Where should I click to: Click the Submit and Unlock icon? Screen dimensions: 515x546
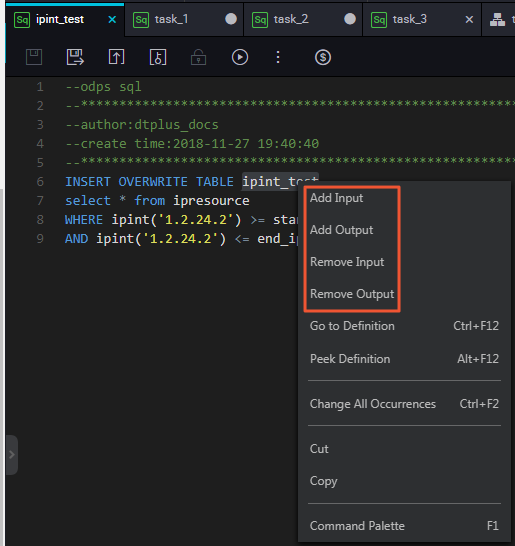pos(158,57)
